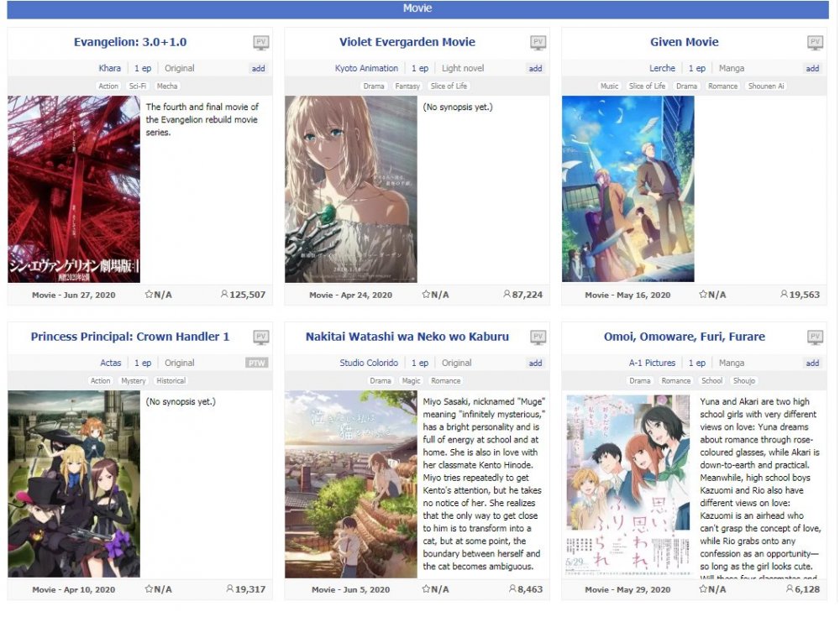
Task: Click "Movie - Jun 27, 2020" release date
Action: point(73,295)
